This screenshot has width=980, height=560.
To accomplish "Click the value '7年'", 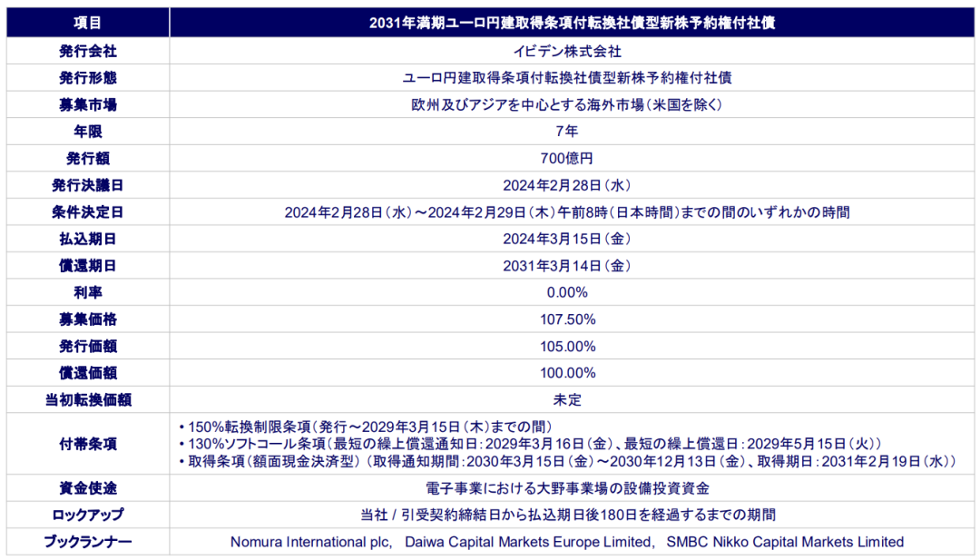I will coord(567,132).
